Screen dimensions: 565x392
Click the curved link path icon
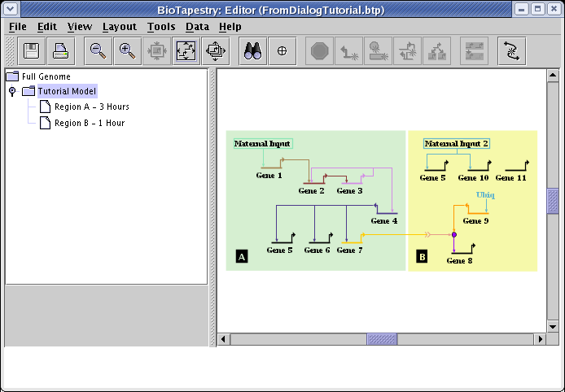pos(511,51)
